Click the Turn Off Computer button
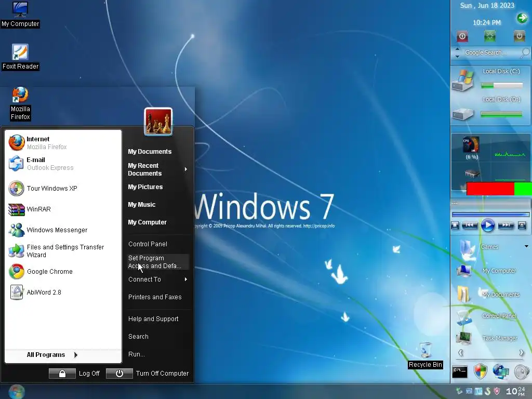 tap(147, 373)
